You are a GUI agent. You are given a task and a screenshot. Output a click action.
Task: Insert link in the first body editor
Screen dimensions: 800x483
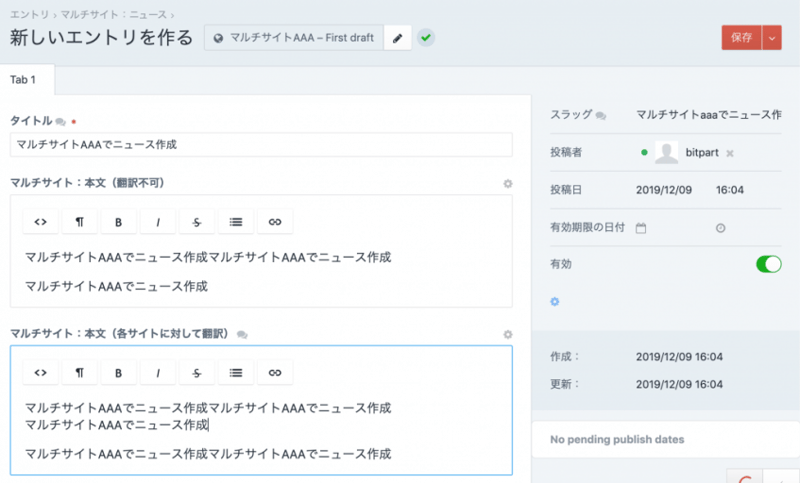(x=274, y=221)
